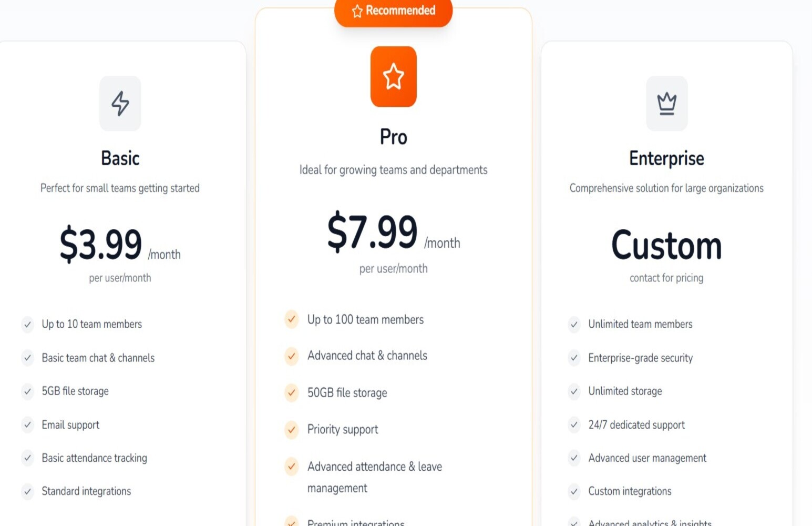The width and height of the screenshot is (812, 526).
Task: Click the Standard integrations feature
Action: (x=86, y=491)
